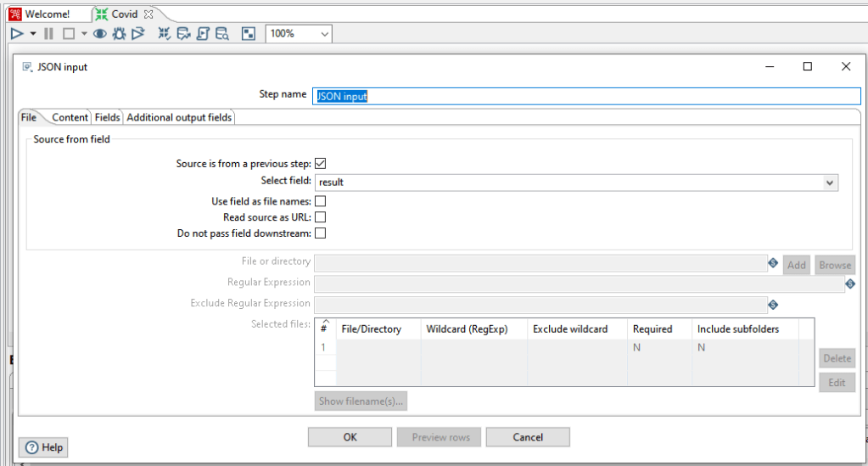Click the Replay transformation icon

tap(137, 34)
